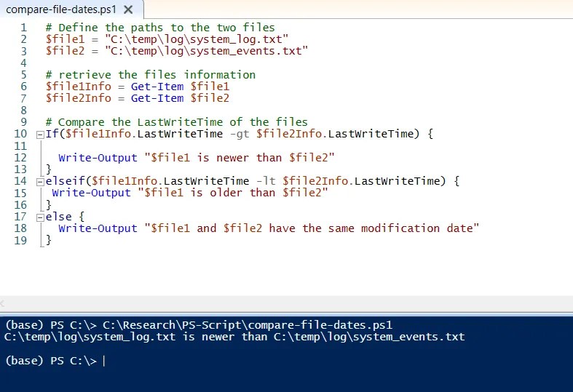Click the -lt operator on line 14
The image size is (573, 392).
(x=266, y=181)
